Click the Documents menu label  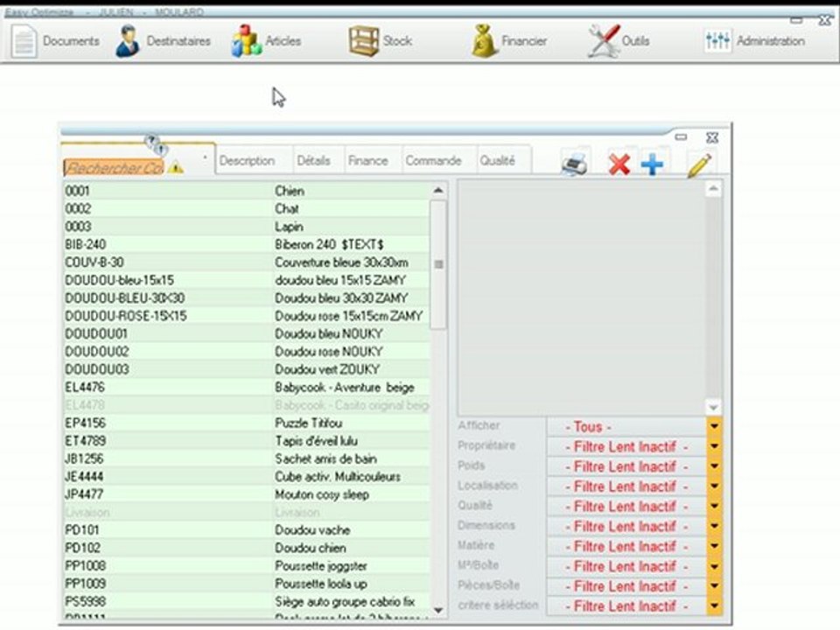click(x=71, y=41)
